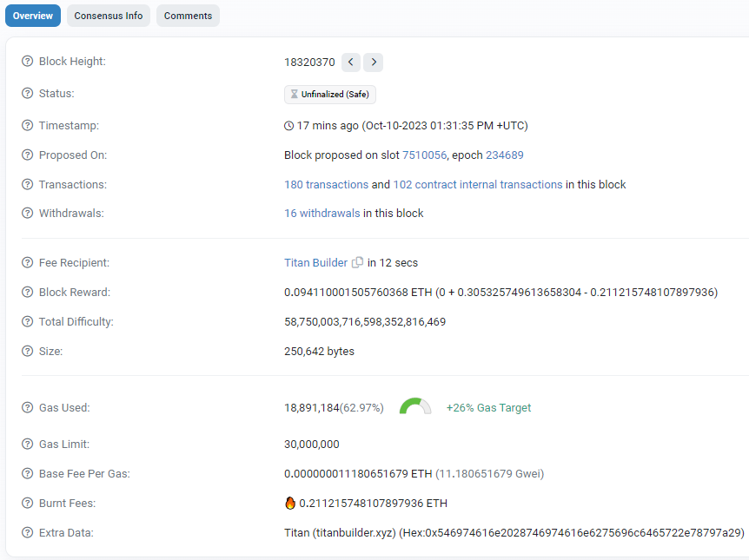Select block height value 18320370
This screenshot has height=560, width=749.
[x=309, y=63]
